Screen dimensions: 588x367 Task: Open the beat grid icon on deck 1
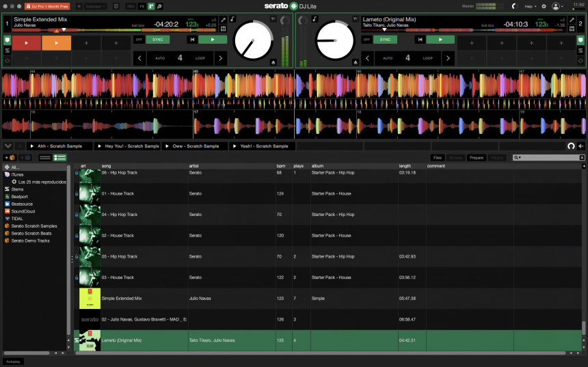(x=223, y=29)
